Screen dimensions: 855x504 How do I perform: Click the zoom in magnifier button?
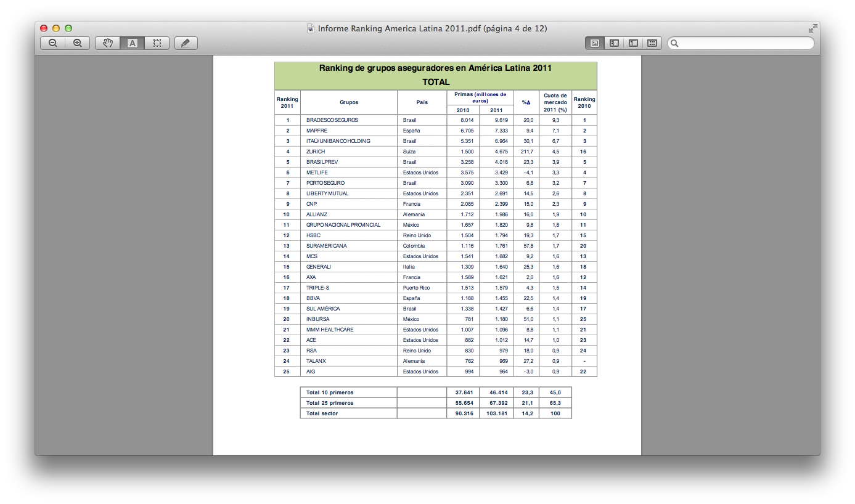click(x=78, y=43)
